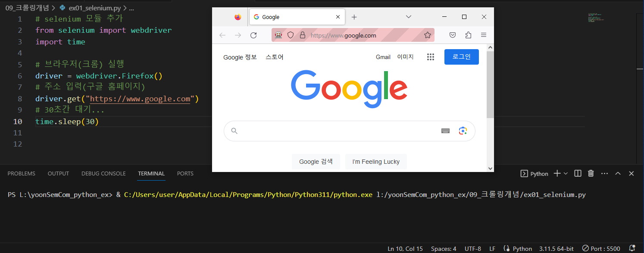Change indentation via 'Spaces: 4'
The height and width of the screenshot is (253, 644).
click(x=444, y=249)
